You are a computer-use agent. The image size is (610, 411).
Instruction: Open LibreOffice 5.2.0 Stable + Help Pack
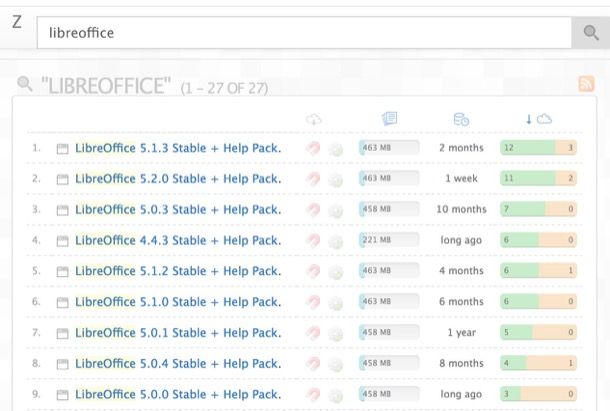tap(178, 179)
